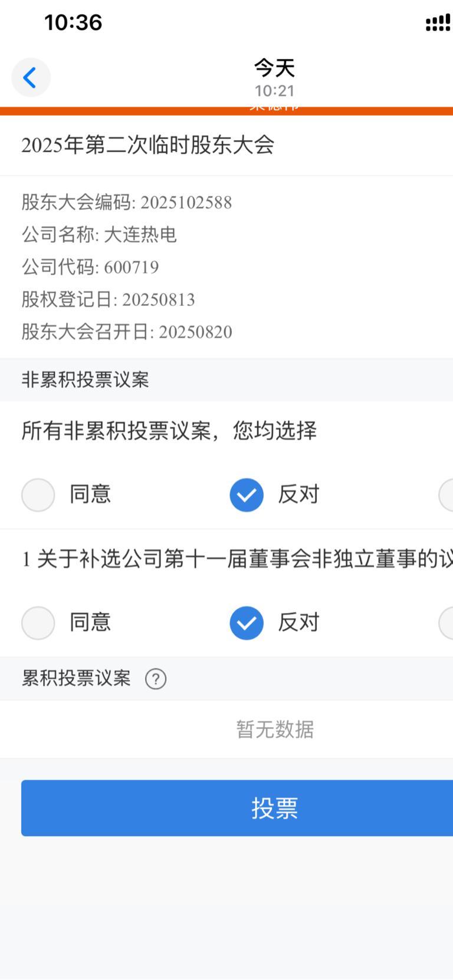
Task: Tap the 暂无数据 empty placeholder
Action: 275,730
